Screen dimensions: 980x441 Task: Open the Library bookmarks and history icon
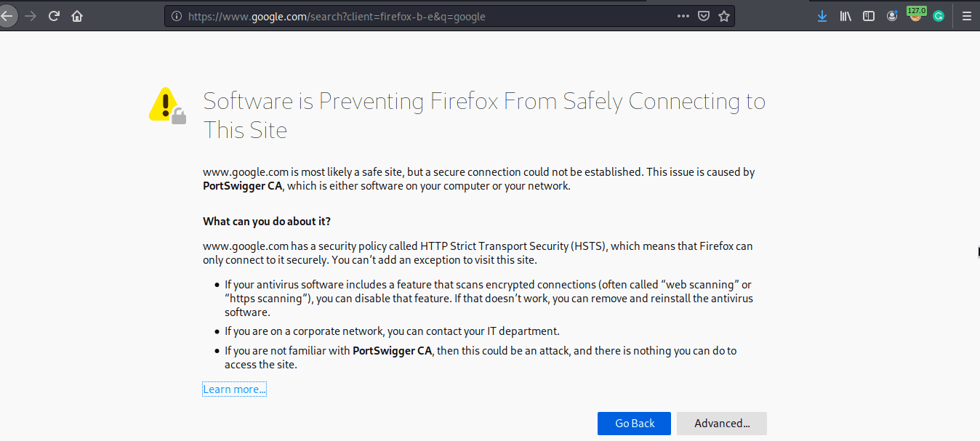[846, 16]
